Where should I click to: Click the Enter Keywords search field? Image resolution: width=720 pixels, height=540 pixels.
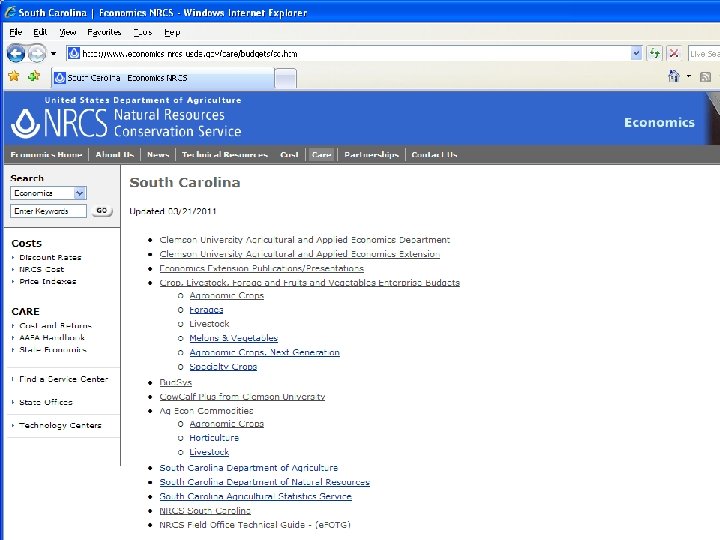point(48,211)
